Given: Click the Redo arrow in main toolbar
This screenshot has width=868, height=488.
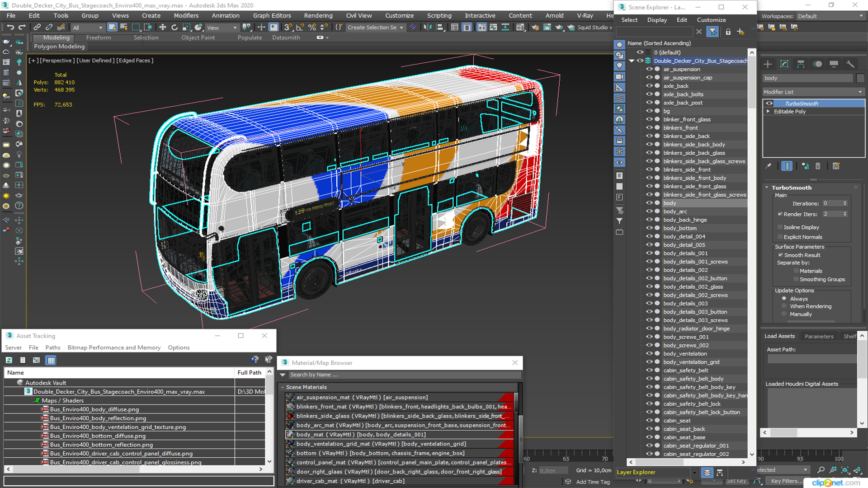Looking at the screenshot, I should pyautogui.click(x=22, y=28).
